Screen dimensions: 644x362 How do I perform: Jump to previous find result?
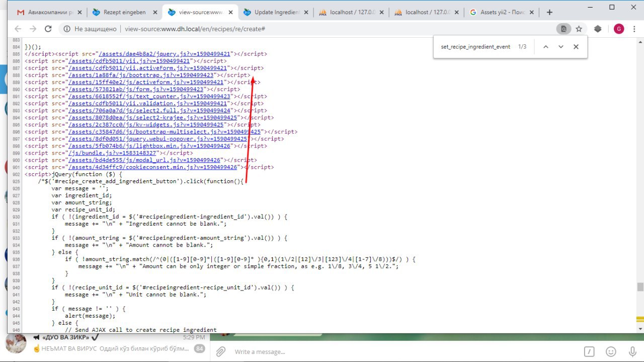545,47
